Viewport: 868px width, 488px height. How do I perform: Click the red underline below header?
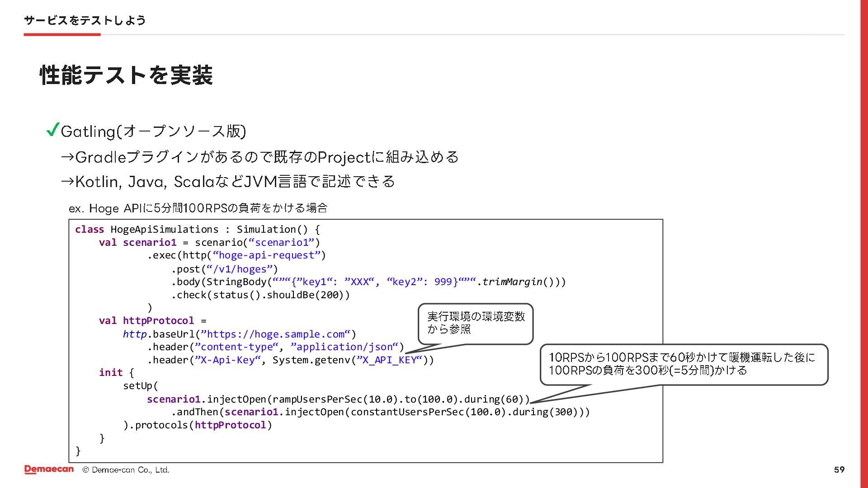(x=62, y=34)
